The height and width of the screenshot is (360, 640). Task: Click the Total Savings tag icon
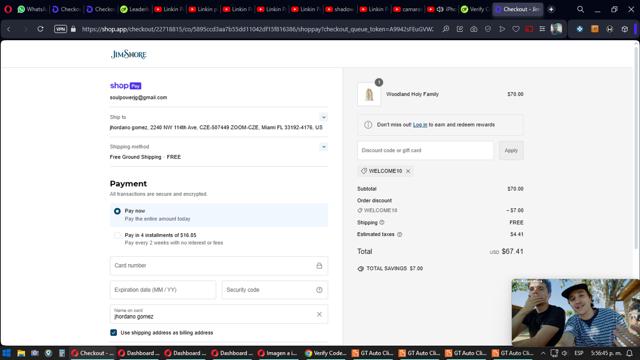[x=360, y=269]
